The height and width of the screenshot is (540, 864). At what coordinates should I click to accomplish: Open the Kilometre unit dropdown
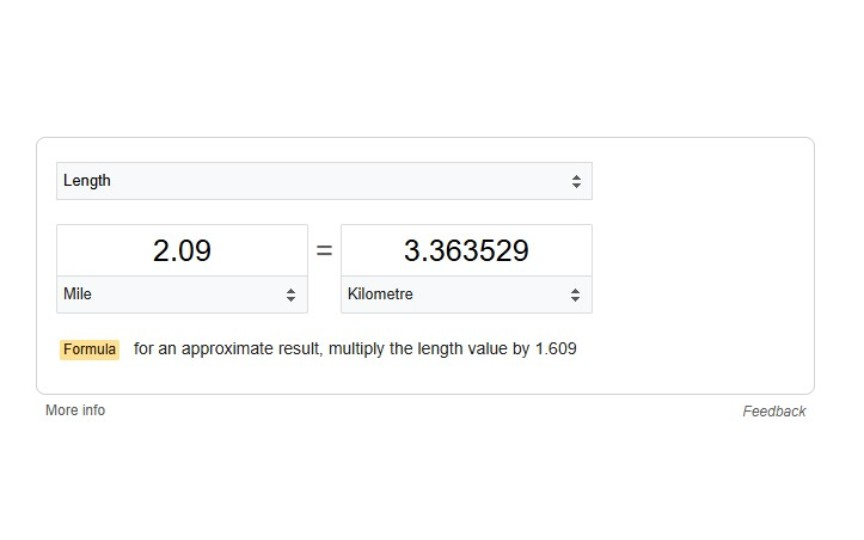click(x=466, y=295)
